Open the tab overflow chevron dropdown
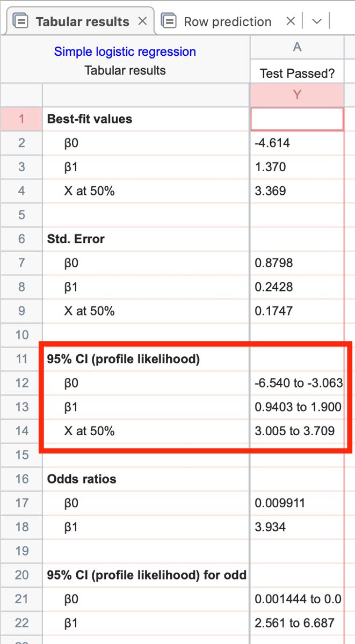 tap(317, 21)
